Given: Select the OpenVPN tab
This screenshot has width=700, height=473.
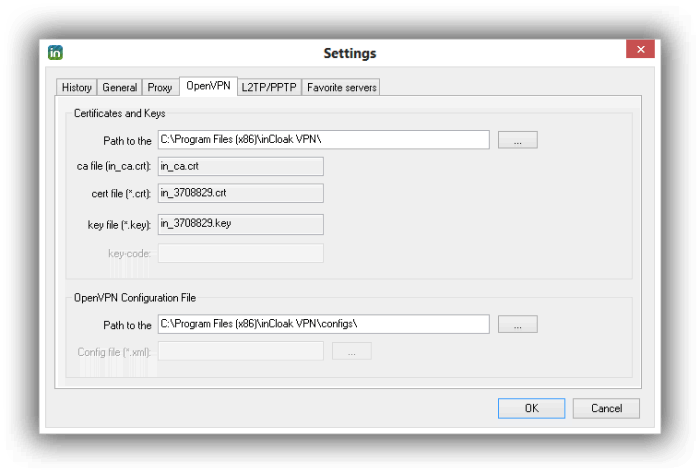Looking at the screenshot, I should 208,86.
